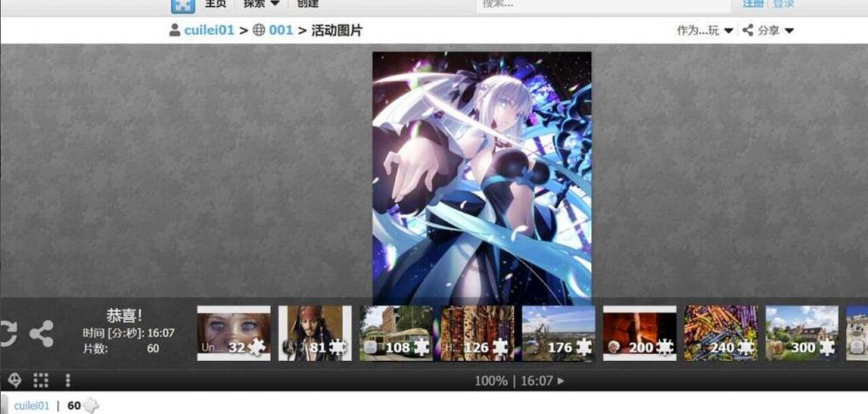Click the 注册 register link
868x414 pixels.
tap(753, 3)
